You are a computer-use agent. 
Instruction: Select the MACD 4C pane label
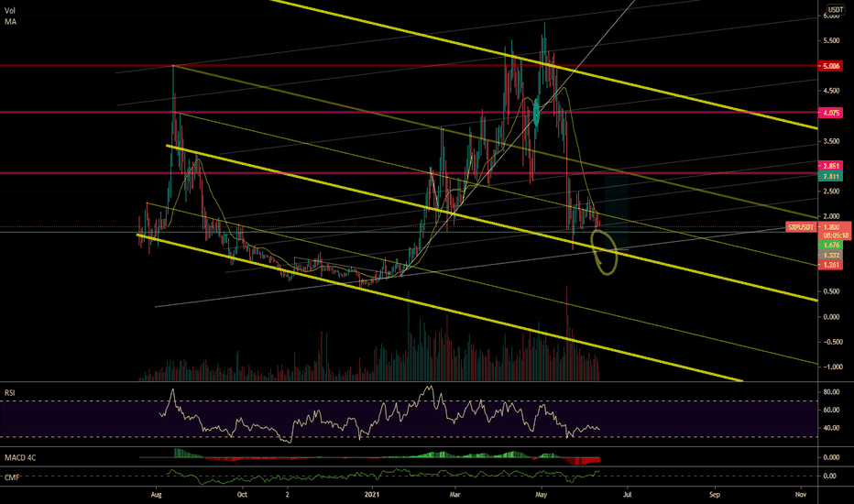point(20,457)
